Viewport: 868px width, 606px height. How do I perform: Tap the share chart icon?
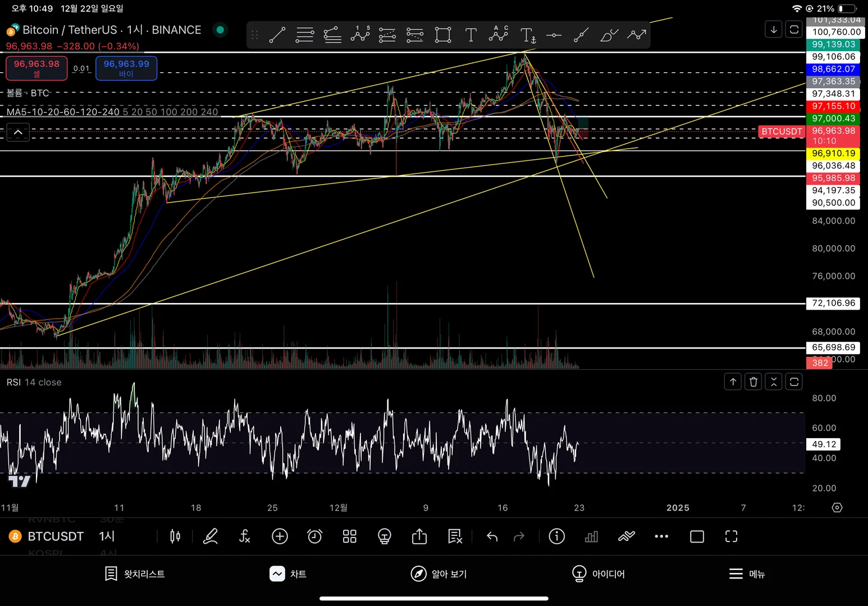(419, 536)
